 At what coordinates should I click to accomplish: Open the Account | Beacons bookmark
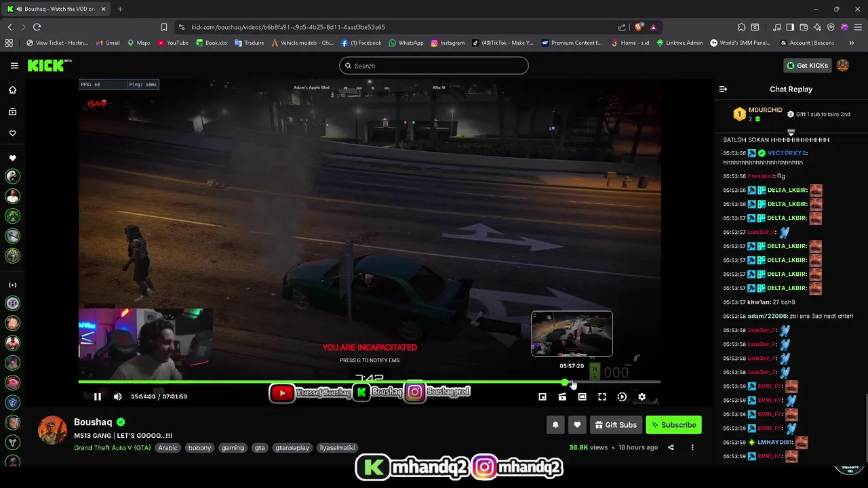pyautogui.click(x=806, y=43)
